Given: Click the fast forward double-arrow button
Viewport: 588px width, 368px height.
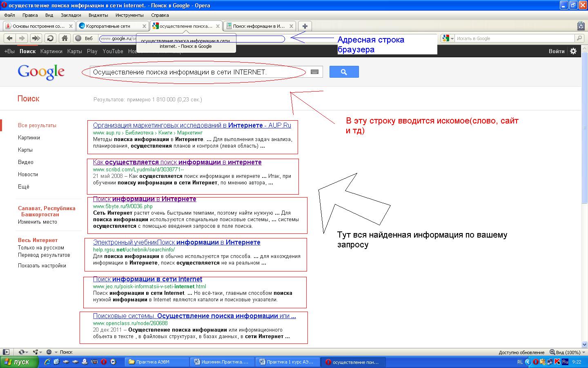Looking at the screenshot, I should pos(36,38).
